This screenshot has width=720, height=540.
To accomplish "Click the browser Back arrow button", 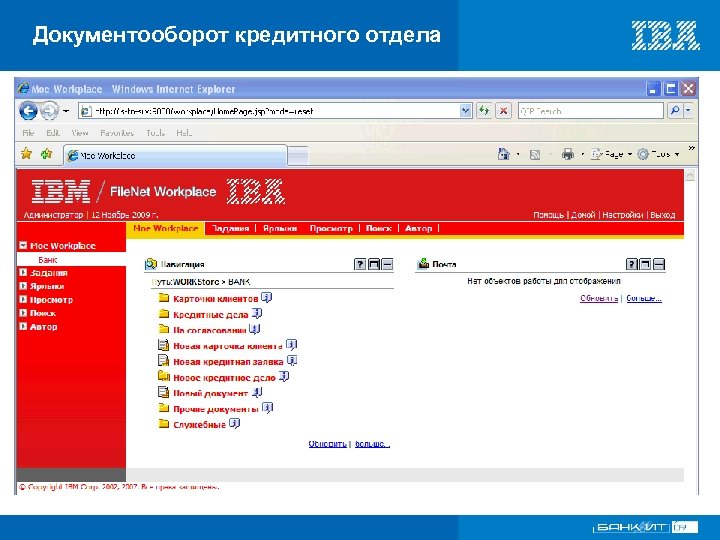I will point(28,111).
